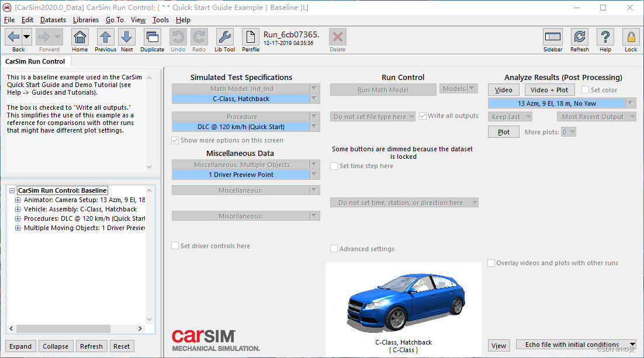
Task: Click the Forward arrow toolbar icon
Action: tap(44, 37)
